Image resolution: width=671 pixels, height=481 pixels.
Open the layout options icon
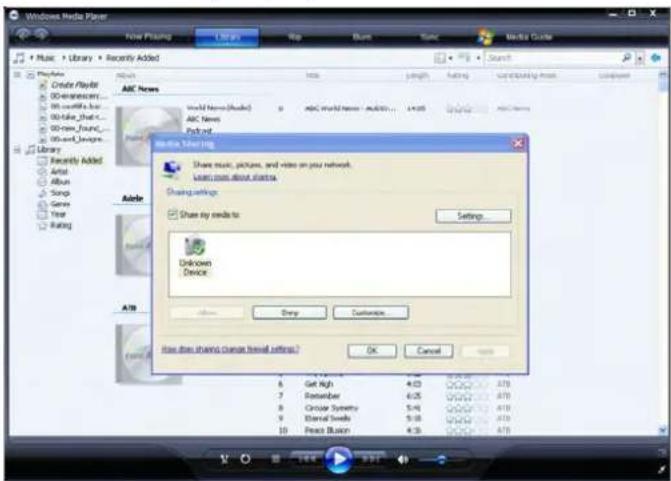(x=439, y=58)
